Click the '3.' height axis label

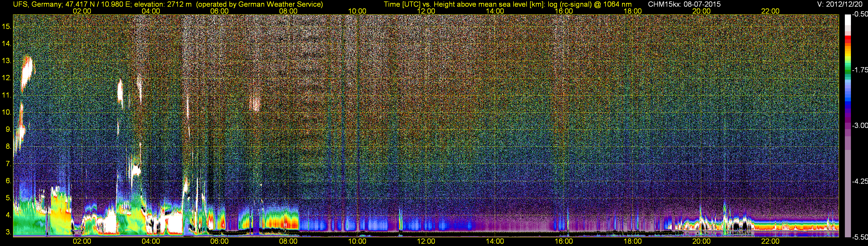[8, 232]
